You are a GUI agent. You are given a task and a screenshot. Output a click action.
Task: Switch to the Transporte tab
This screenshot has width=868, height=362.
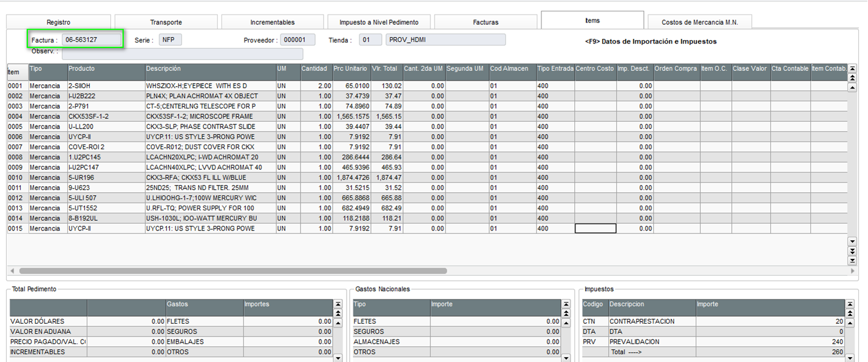[166, 22]
